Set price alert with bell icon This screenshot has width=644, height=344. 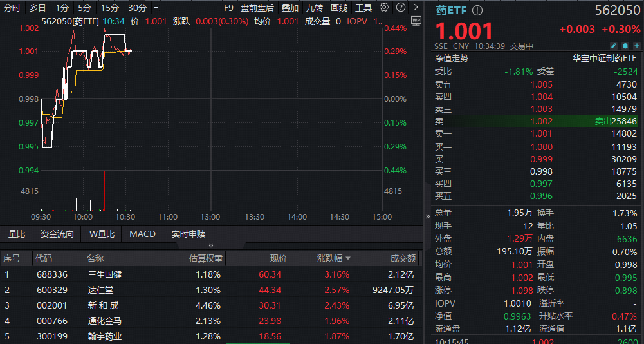625,46
